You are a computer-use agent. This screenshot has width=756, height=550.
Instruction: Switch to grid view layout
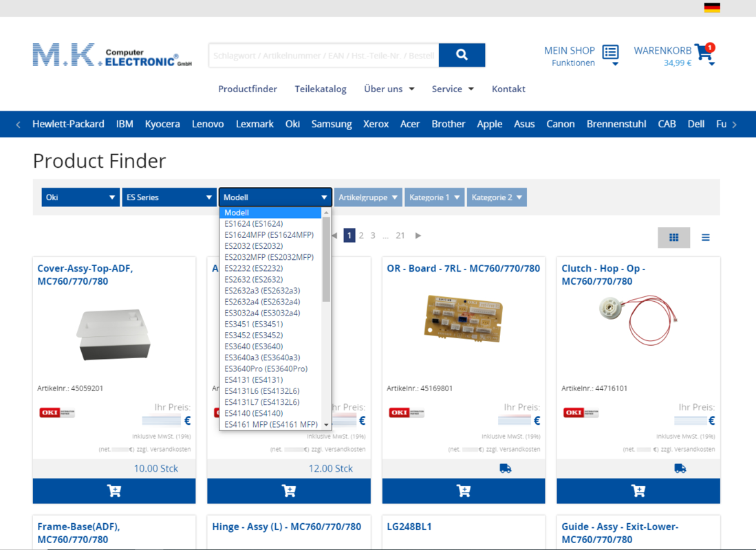[x=673, y=237]
